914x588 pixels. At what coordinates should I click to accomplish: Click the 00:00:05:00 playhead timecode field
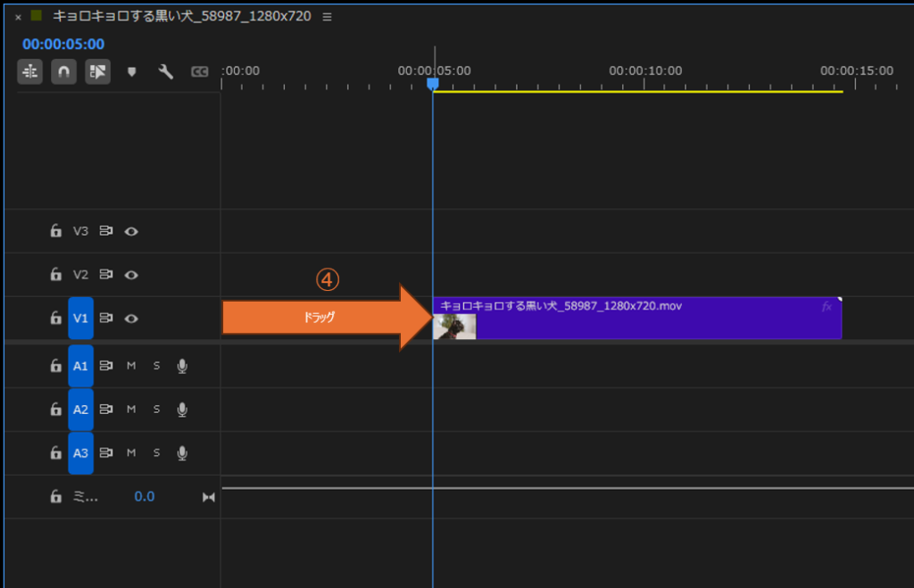click(63, 44)
